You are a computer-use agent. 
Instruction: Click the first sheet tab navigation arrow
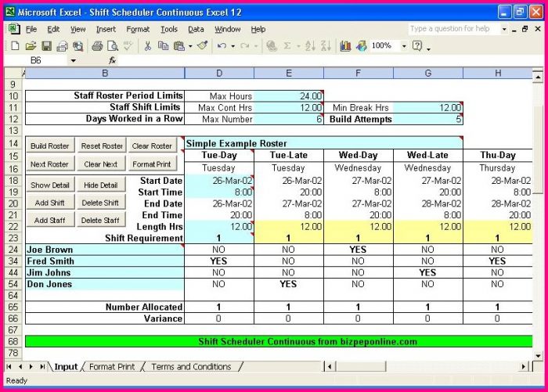9,366
